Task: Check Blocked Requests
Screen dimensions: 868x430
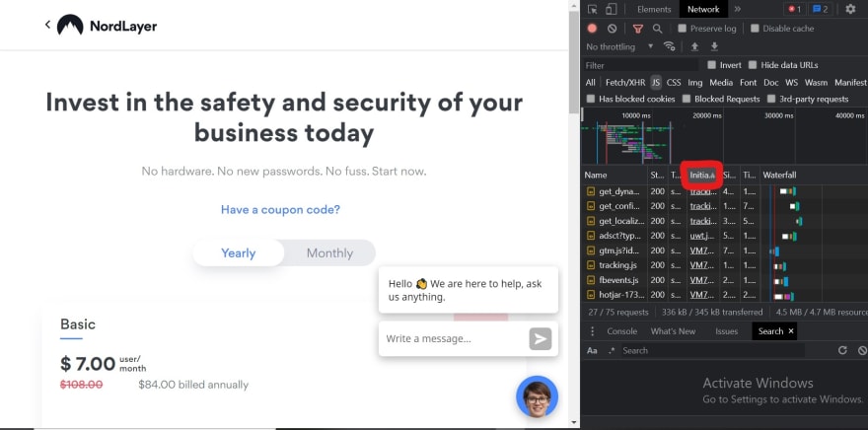Action: 687,99
